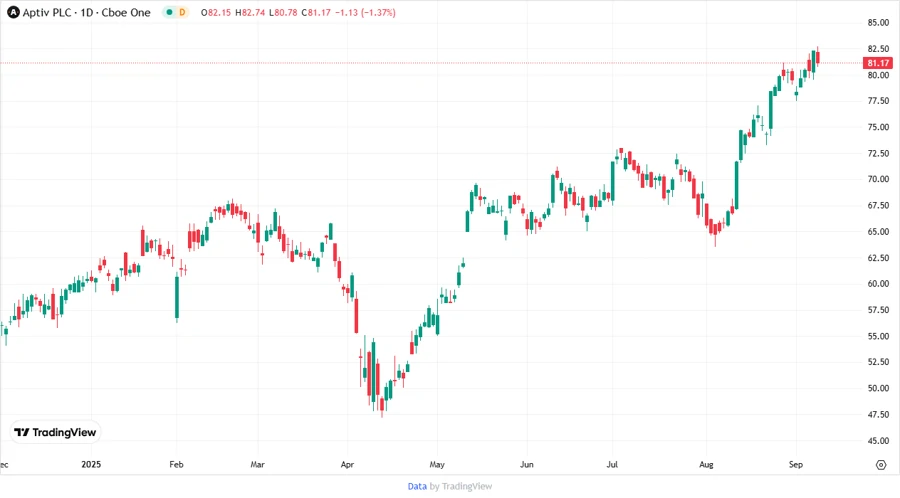Click the red 81.17 current price label

(878, 63)
